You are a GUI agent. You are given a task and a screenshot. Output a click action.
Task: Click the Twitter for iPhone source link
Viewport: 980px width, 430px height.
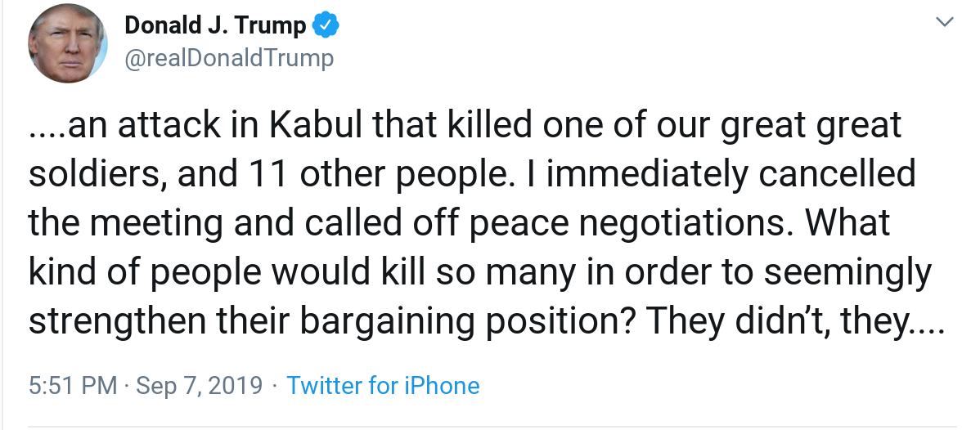pyautogui.click(x=383, y=385)
